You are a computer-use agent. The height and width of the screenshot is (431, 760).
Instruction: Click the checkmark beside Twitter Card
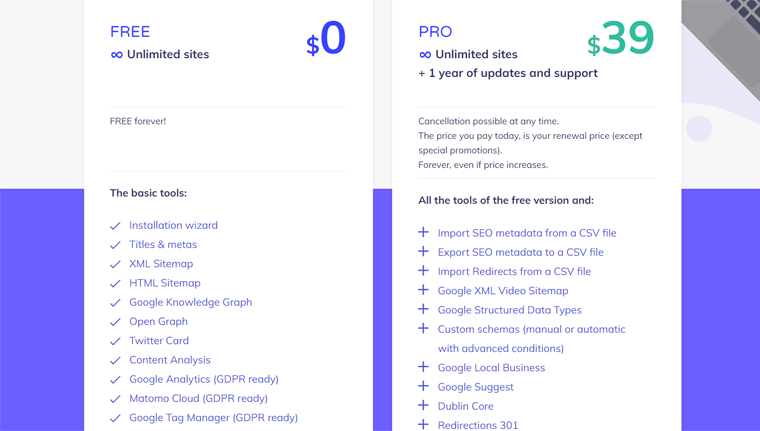tap(115, 341)
